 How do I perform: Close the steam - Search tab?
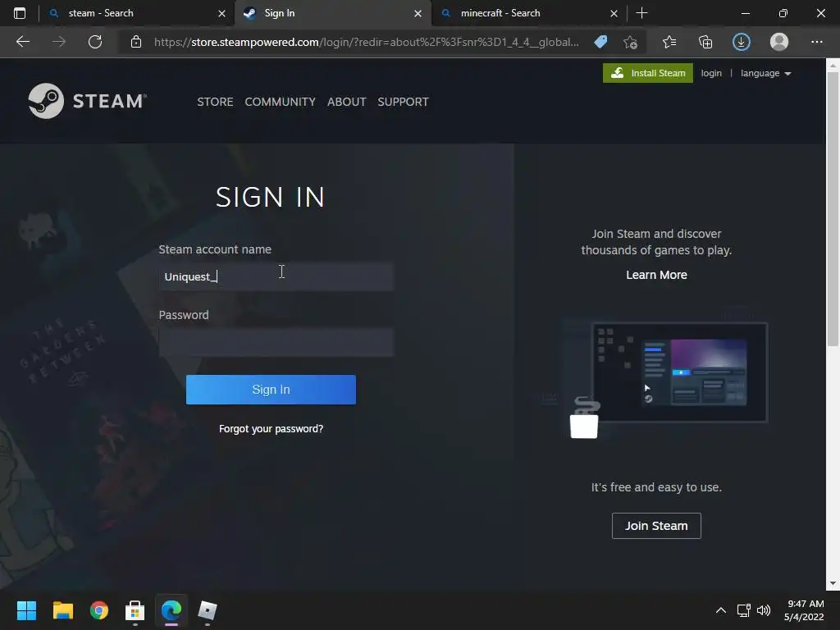221,13
